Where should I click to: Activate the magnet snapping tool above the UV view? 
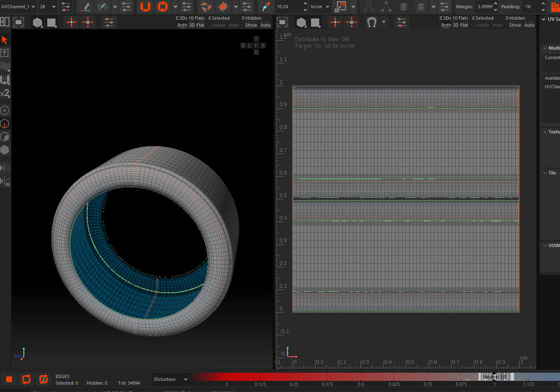coord(371,22)
